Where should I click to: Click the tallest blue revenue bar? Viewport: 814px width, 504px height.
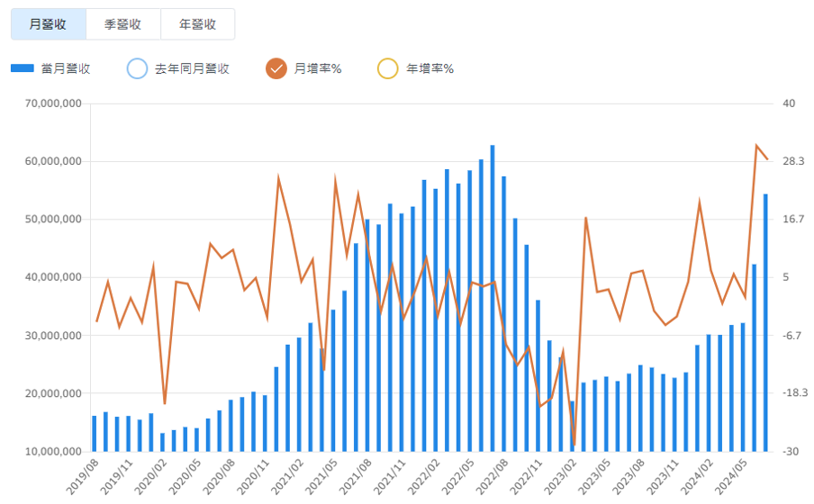click(x=492, y=297)
